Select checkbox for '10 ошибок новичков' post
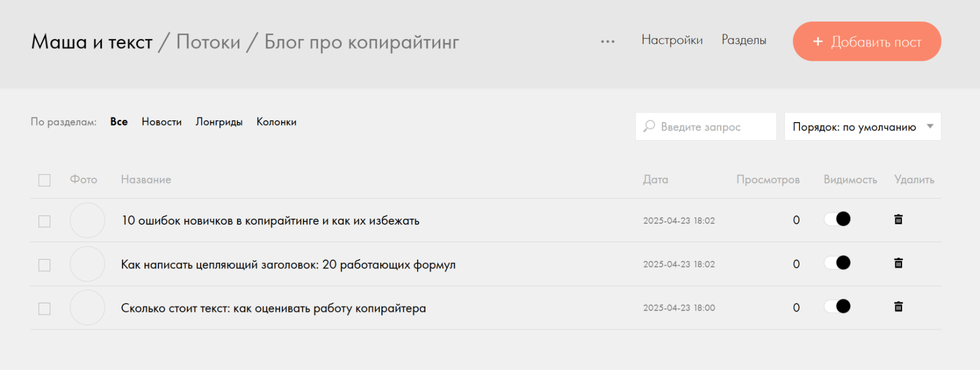This screenshot has width=980, height=370. coord(45,221)
